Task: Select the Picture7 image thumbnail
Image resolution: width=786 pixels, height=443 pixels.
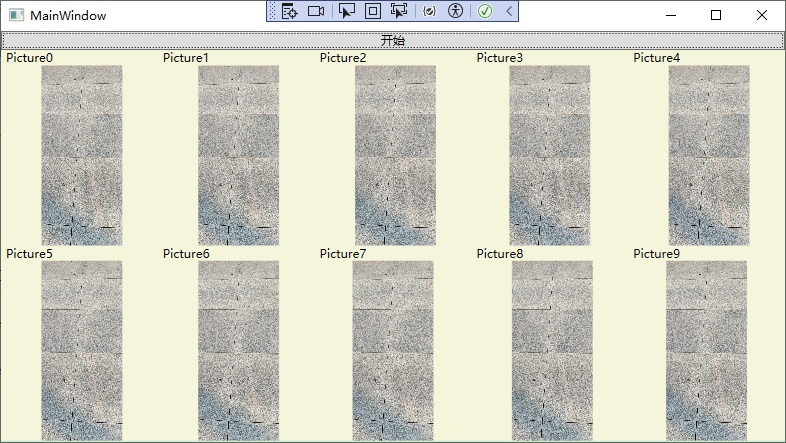Action: [393, 351]
